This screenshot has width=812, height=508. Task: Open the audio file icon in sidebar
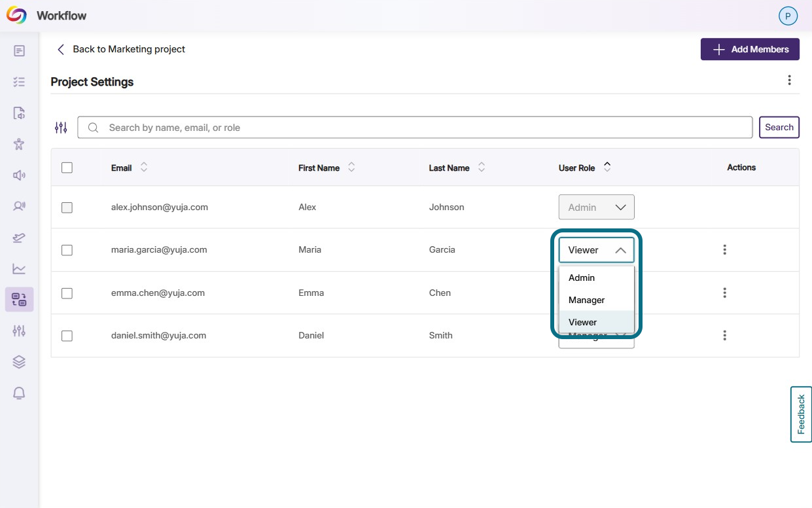[19, 113]
